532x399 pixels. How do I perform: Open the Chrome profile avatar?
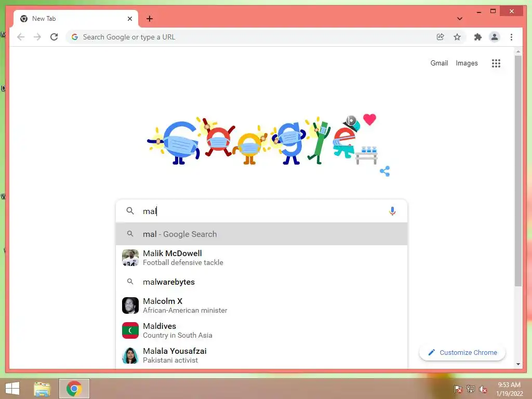[x=495, y=37]
